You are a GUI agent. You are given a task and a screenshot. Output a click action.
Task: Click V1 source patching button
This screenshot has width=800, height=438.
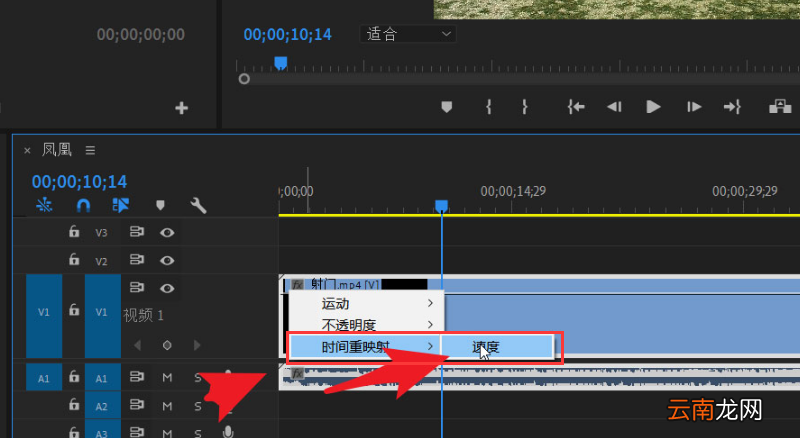point(44,315)
